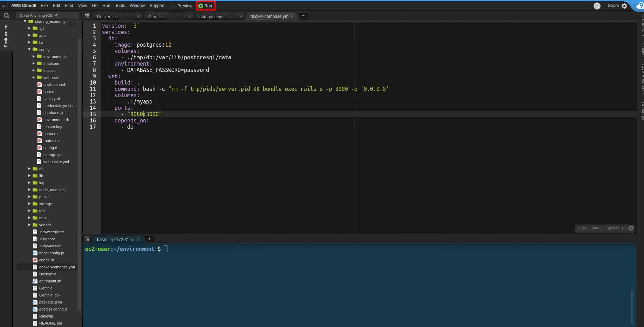Open the search magnifier icon in sidebar
The height and width of the screenshot is (327, 644).
coord(6,15)
